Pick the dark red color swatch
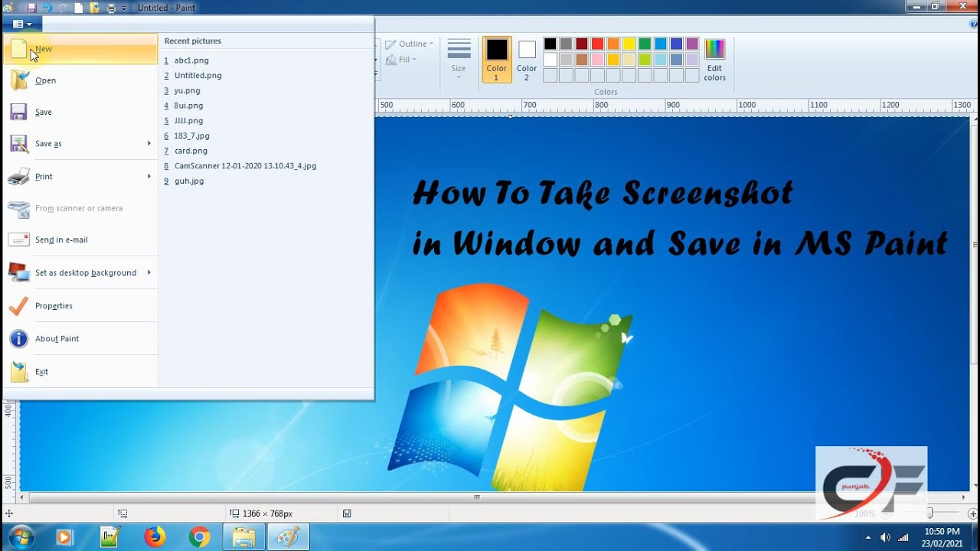The height and width of the screenshot is (551, 980). (x=582, y=44)
